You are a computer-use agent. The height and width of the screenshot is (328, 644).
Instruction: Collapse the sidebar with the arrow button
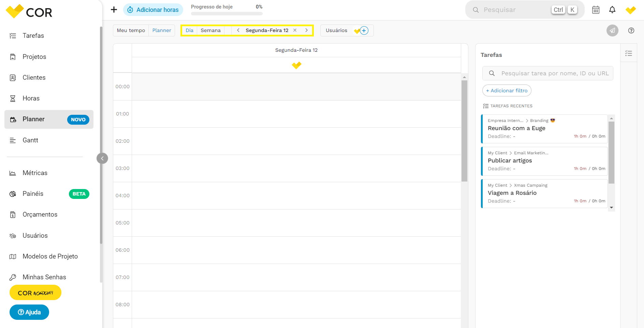click(102, 158)
